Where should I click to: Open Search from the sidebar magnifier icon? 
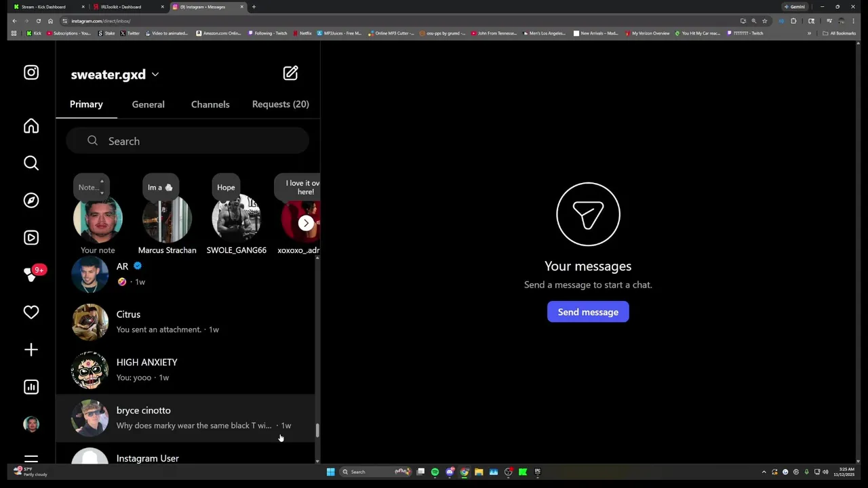click(x=31, y=163)
